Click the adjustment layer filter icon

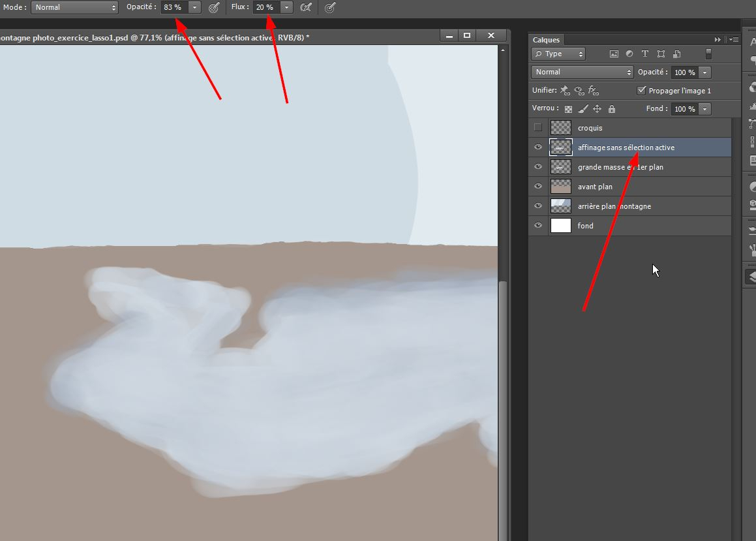(x=629, y=54)
